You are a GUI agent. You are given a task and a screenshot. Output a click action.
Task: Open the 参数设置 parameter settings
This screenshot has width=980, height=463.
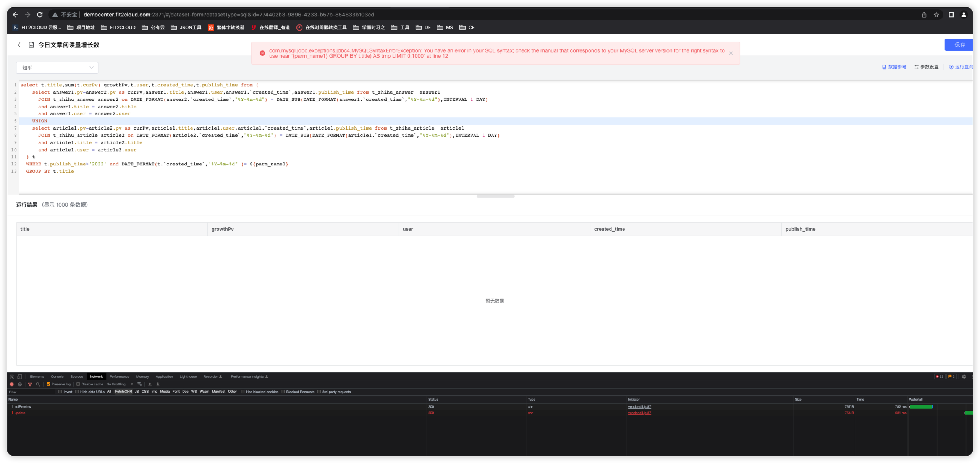(x=926, y=66)
